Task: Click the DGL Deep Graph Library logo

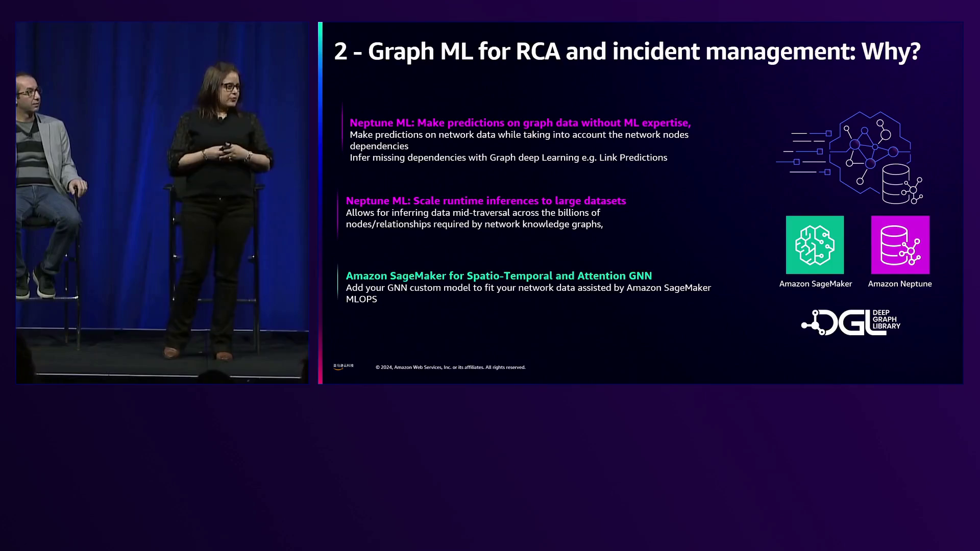Action: click(x=851, y=322)
